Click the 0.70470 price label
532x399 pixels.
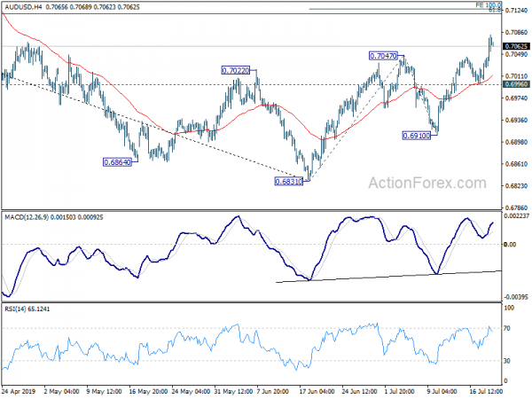(383, 56)
